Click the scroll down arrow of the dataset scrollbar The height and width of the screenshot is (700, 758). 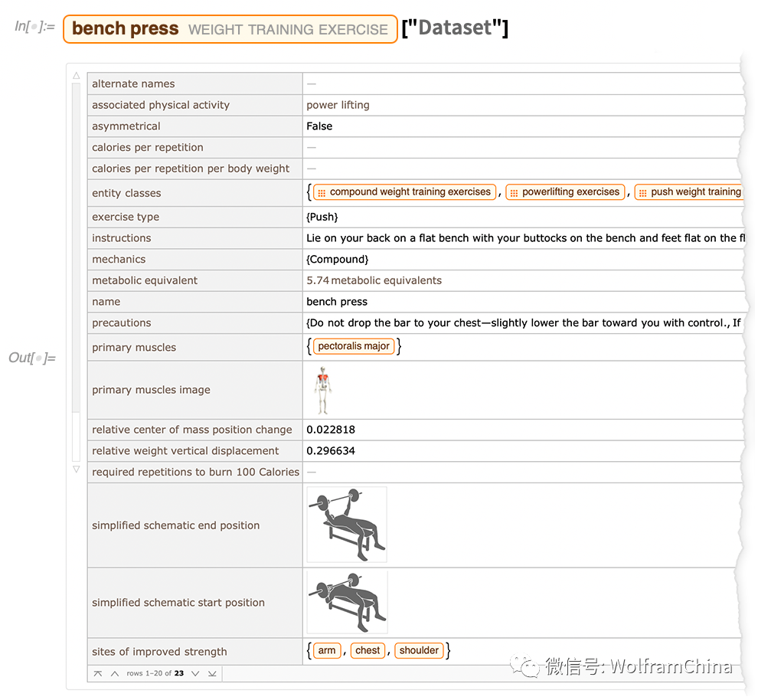[x=77, y=469]
